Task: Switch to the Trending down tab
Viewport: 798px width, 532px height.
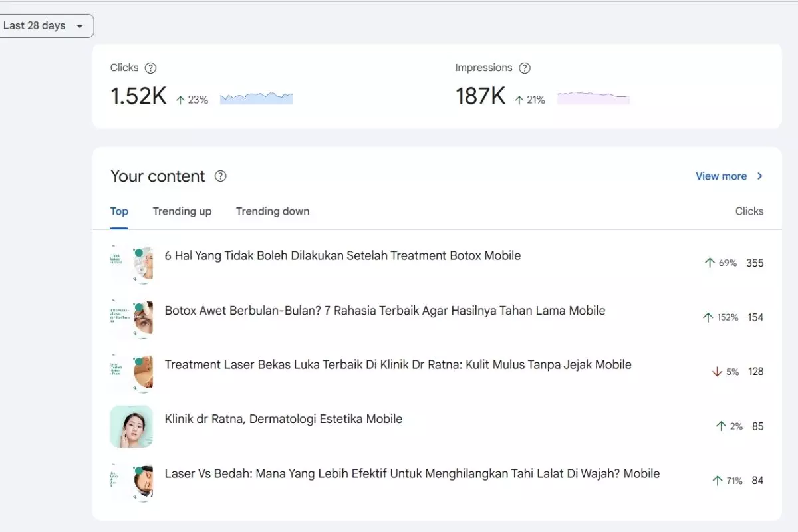Action: (x=273, y=211)
